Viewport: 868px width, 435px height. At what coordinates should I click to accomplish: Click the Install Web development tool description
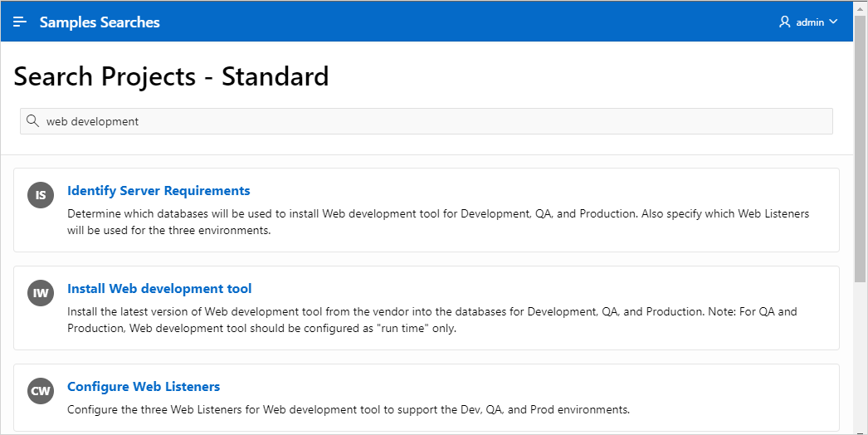point(432,320)
